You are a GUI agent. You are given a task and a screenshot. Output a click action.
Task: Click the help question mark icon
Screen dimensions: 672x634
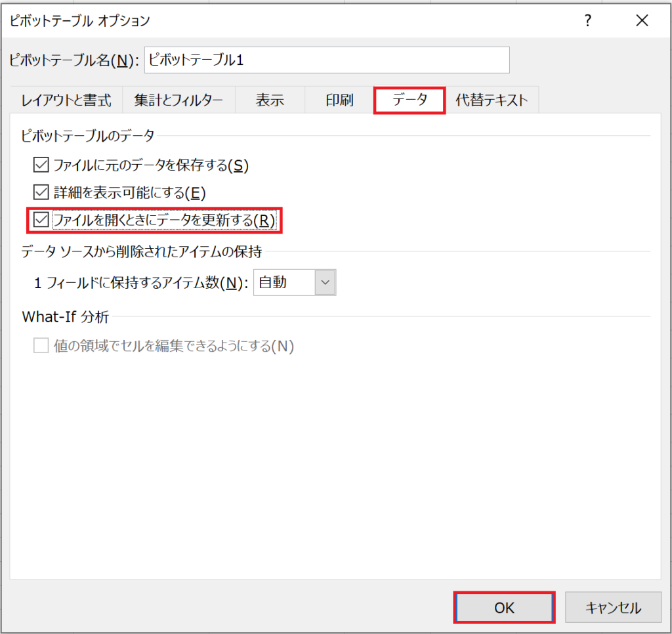point(587,20)
